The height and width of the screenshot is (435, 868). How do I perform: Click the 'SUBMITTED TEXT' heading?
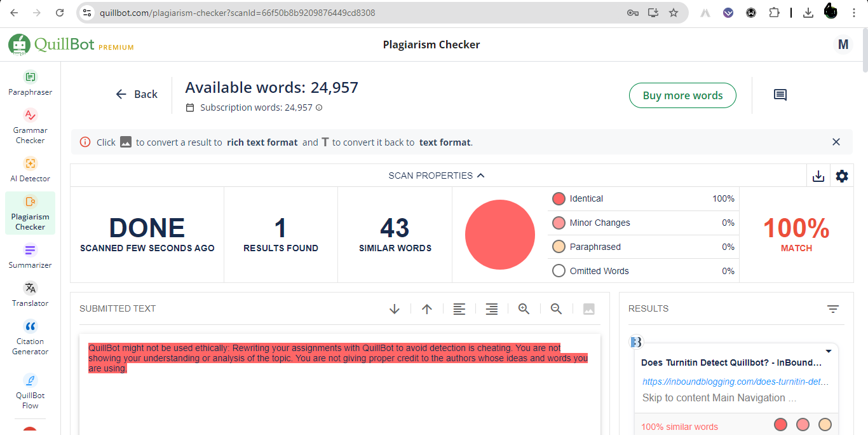(x=118, y=308)
